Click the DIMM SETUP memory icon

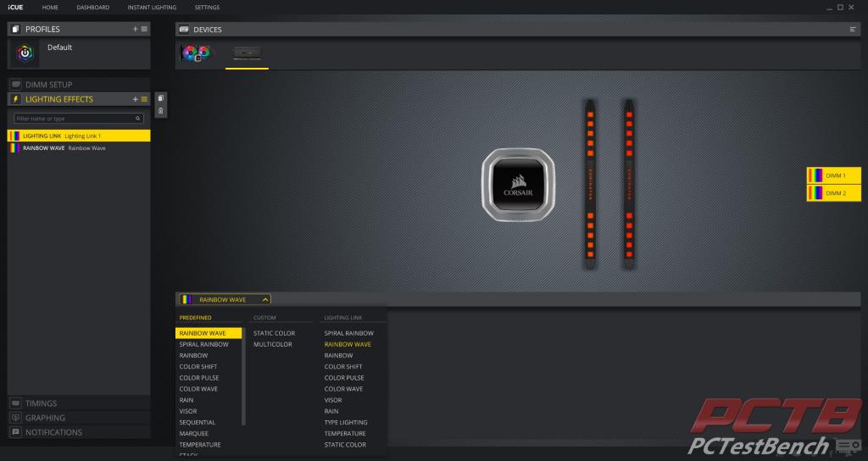coord(15,85)
